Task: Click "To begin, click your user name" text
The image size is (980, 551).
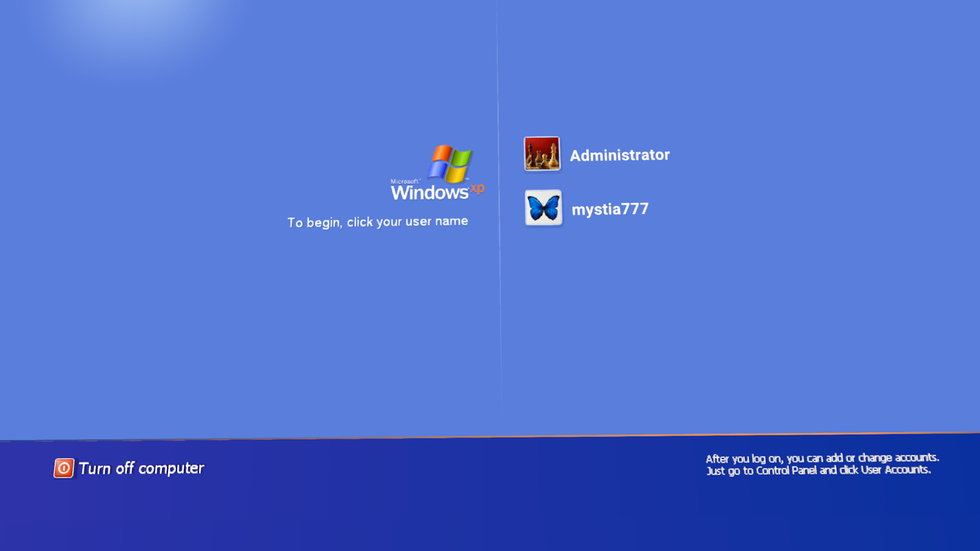Action: [378, 222]
